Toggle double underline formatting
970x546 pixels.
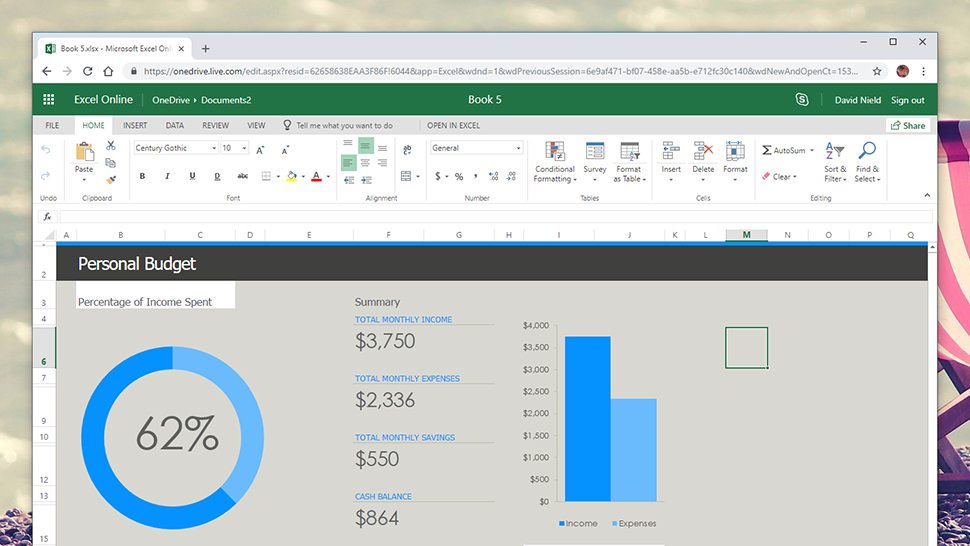point(217,176)
